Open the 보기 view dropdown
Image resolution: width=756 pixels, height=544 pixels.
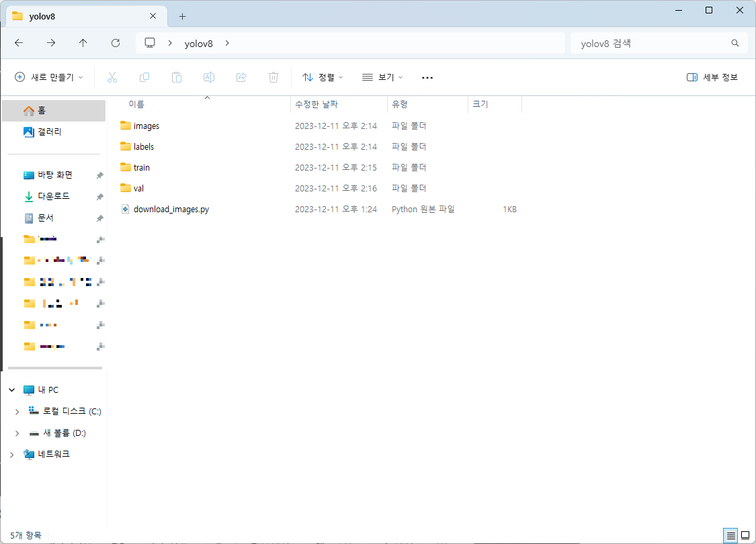coord(382,77)
